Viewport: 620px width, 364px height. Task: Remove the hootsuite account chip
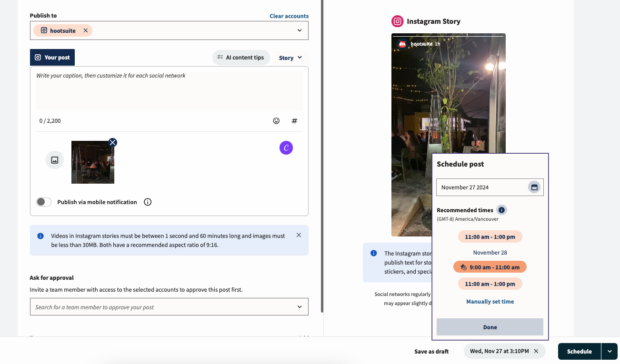85,30
